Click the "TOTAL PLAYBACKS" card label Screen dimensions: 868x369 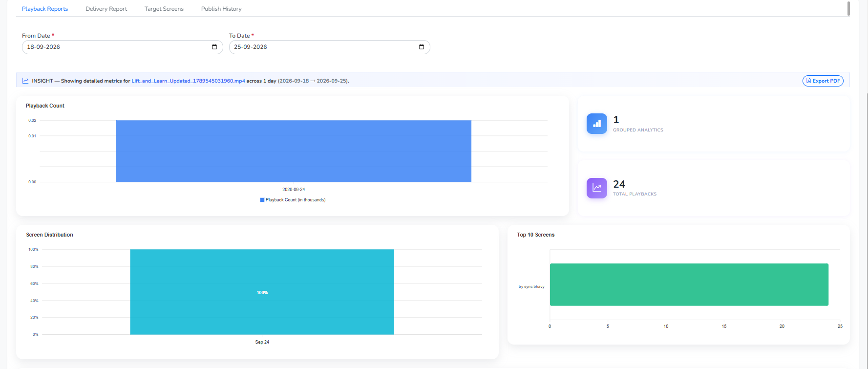635,194
